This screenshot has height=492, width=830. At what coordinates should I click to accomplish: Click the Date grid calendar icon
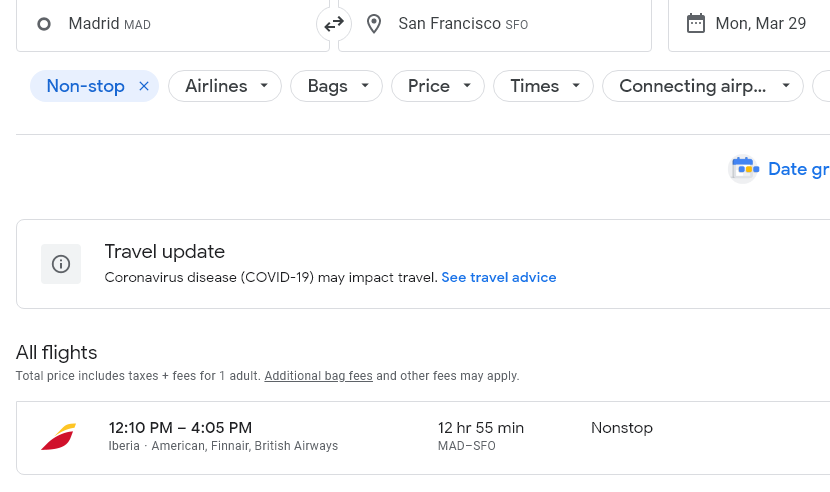click(x=743, y=169)
